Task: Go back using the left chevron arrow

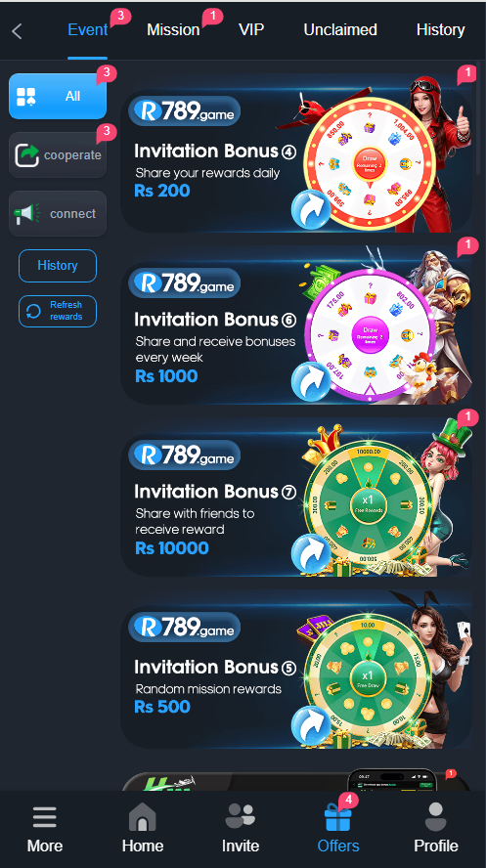Action: click(18, 31)
